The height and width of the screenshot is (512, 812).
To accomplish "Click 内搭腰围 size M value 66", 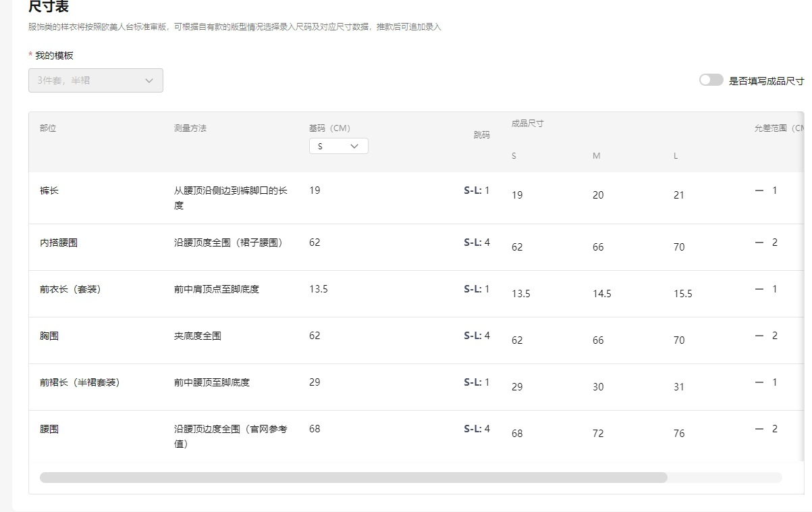I will click(598, 247).
